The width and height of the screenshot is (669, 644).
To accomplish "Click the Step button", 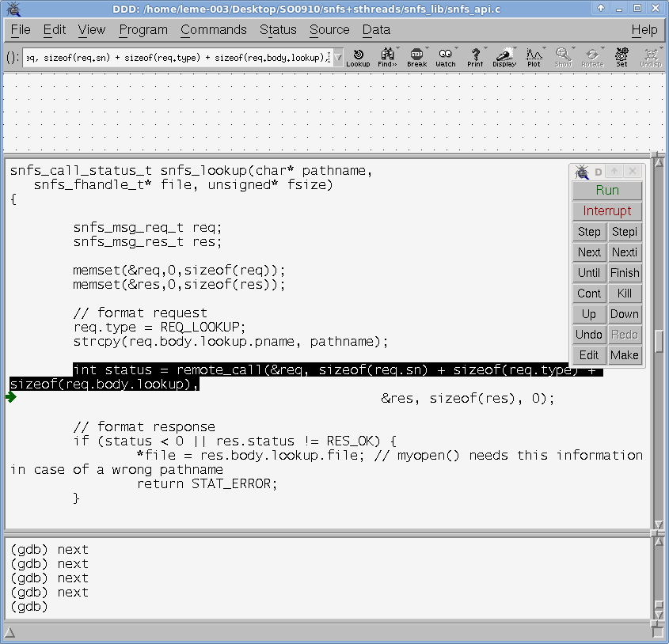I will click(x=589, y=232).
